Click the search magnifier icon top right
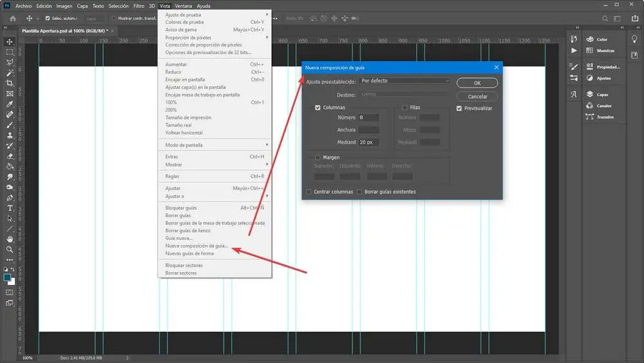 pos(605,19)
